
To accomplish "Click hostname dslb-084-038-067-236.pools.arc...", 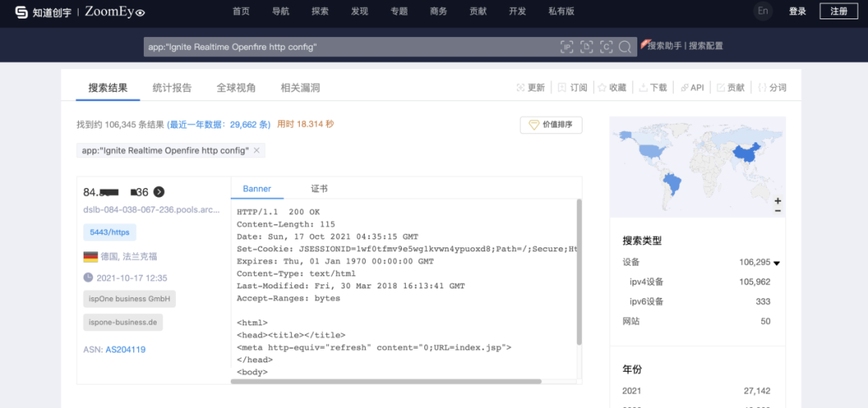I will [152, 210].
